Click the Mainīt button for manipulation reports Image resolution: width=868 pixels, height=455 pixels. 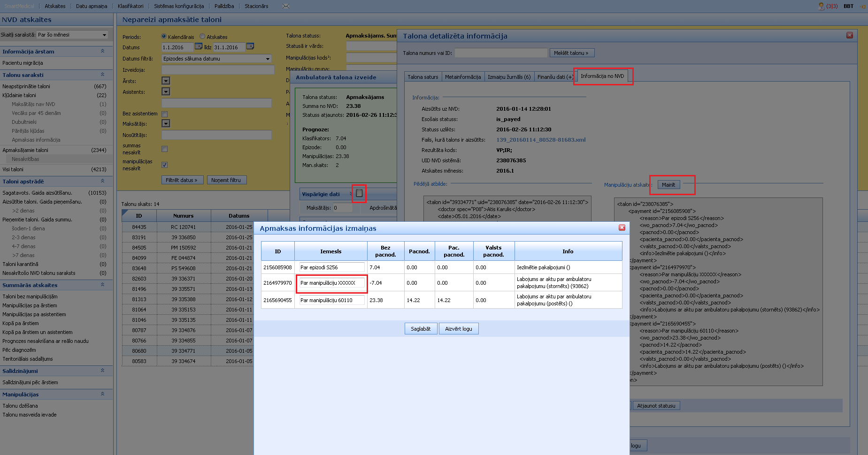click(x=668, y=185)
